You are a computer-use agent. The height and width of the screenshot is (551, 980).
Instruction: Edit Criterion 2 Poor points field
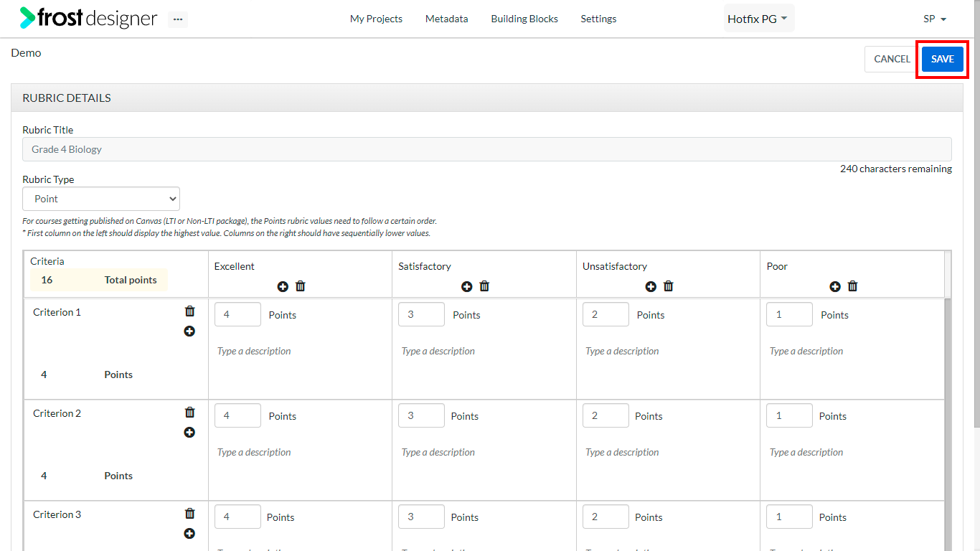click(790, 415)
